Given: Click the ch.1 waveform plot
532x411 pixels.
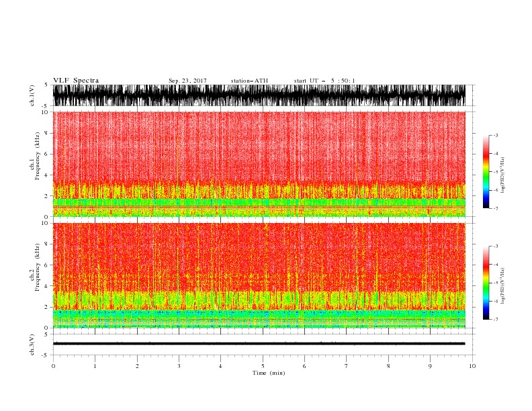Looking at the screenshot, I should pos(259,95).
